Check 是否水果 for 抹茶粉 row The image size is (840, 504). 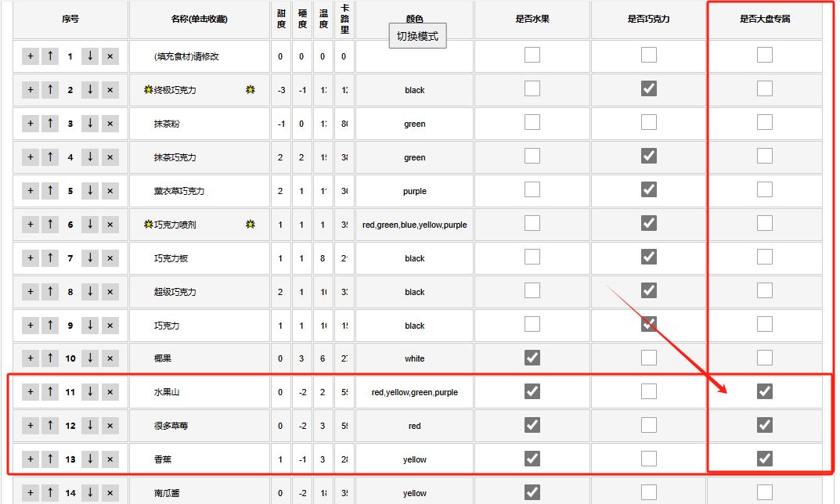tap(532, 122)
